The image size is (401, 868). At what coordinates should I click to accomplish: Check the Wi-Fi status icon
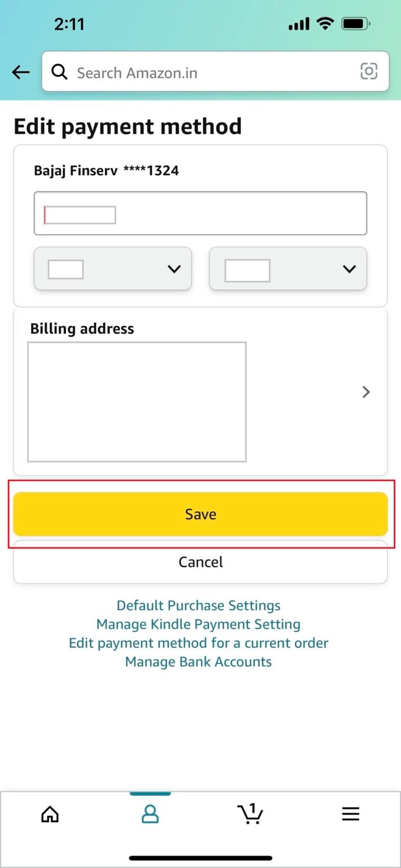coord(326,24)
